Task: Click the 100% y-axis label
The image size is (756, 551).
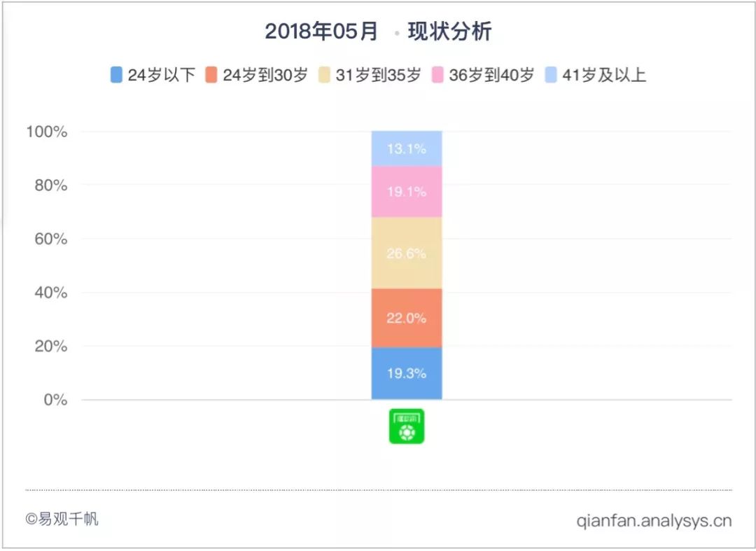Action: [x=47, y=132]
